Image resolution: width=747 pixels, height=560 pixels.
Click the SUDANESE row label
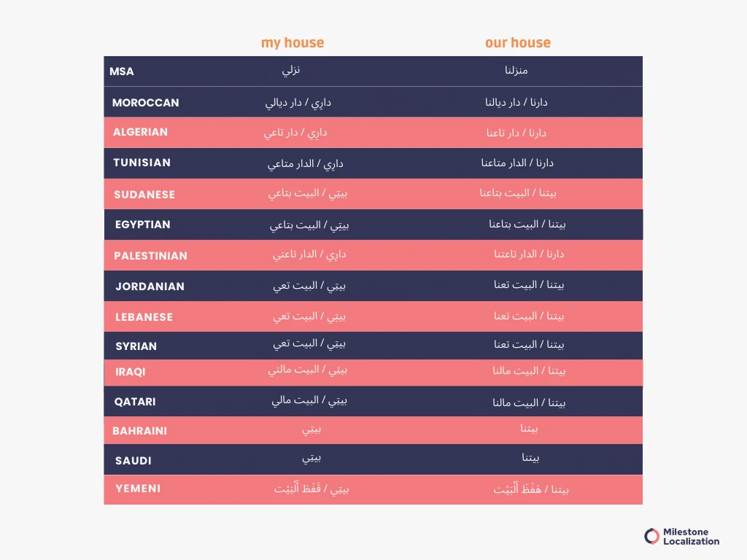click(x=144, y=195)
